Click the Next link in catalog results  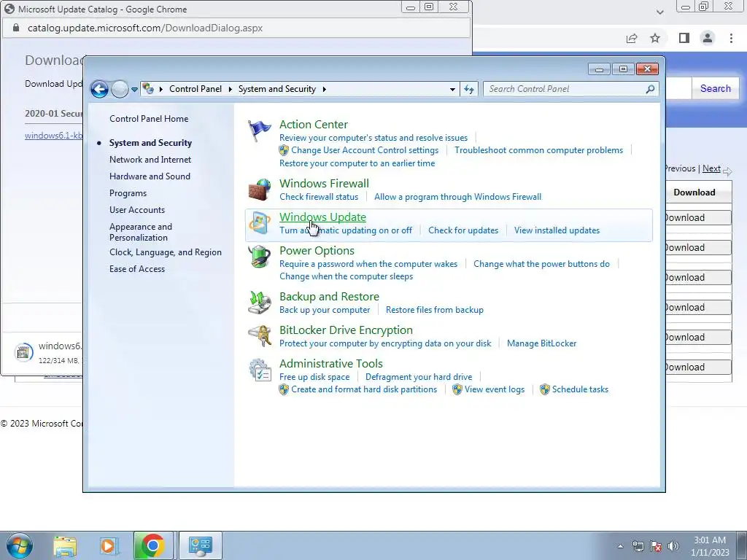point(711,168)
